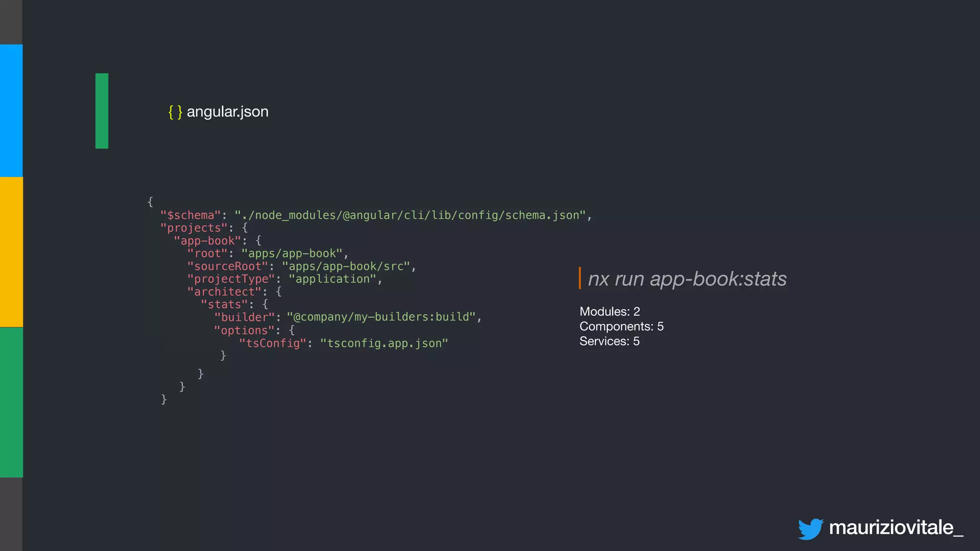
Task: Click the "root" key
Action: click(207, 253)
